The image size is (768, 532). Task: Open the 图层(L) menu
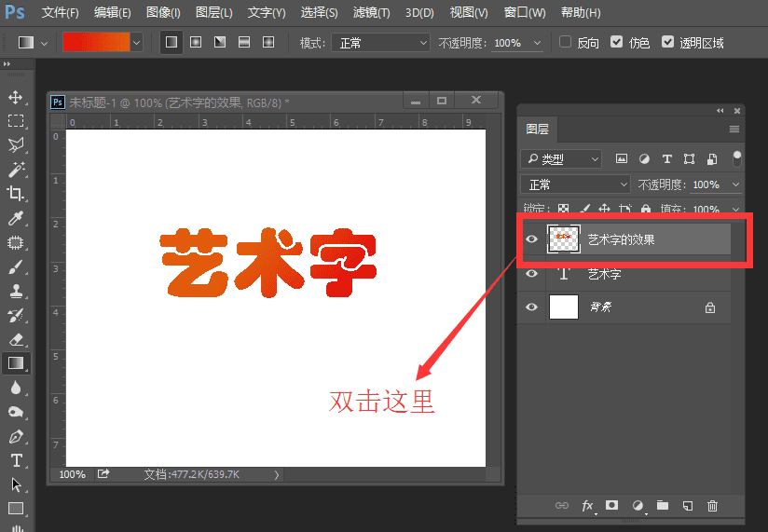coord(215,13)
